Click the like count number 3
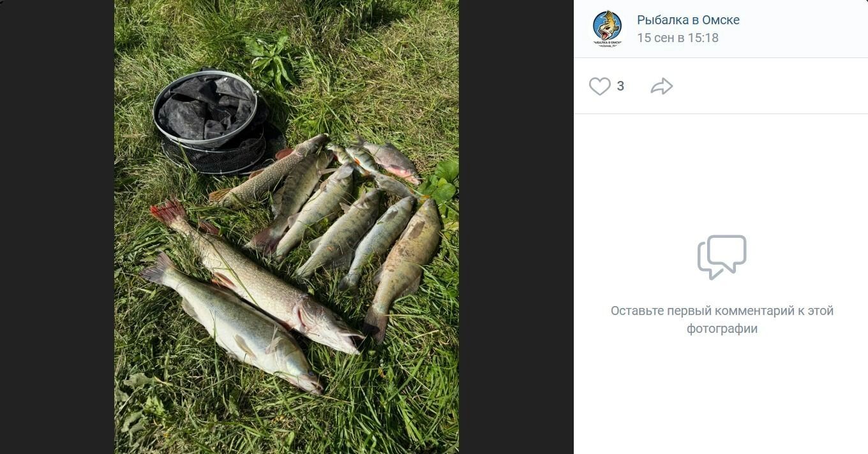The image size is (868, 454). pos(620,86)
